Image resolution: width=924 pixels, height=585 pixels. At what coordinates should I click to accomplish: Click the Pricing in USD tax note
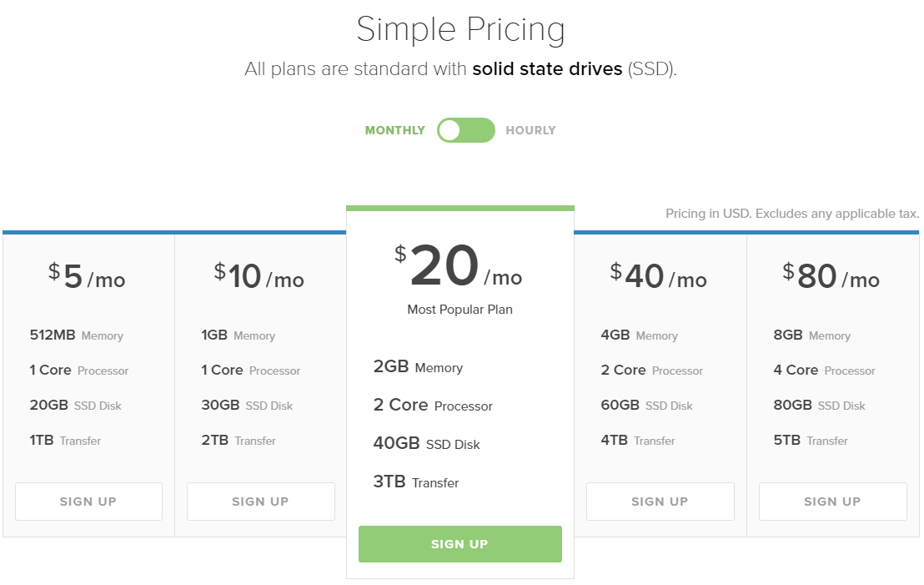coord(792,214)
